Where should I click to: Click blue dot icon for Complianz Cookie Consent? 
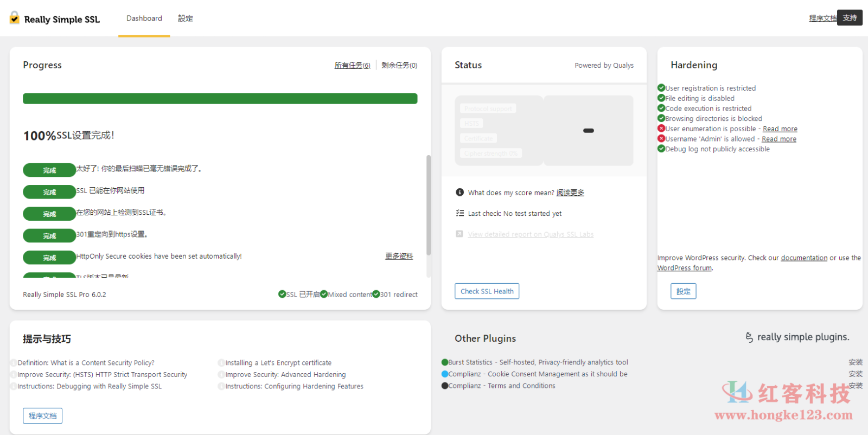click(445, 374)
